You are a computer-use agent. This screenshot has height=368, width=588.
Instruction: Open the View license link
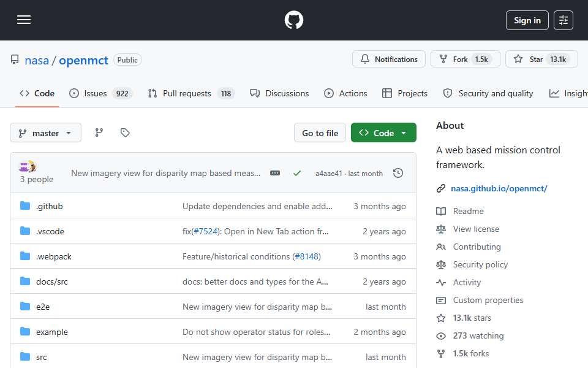coord(476,229)
